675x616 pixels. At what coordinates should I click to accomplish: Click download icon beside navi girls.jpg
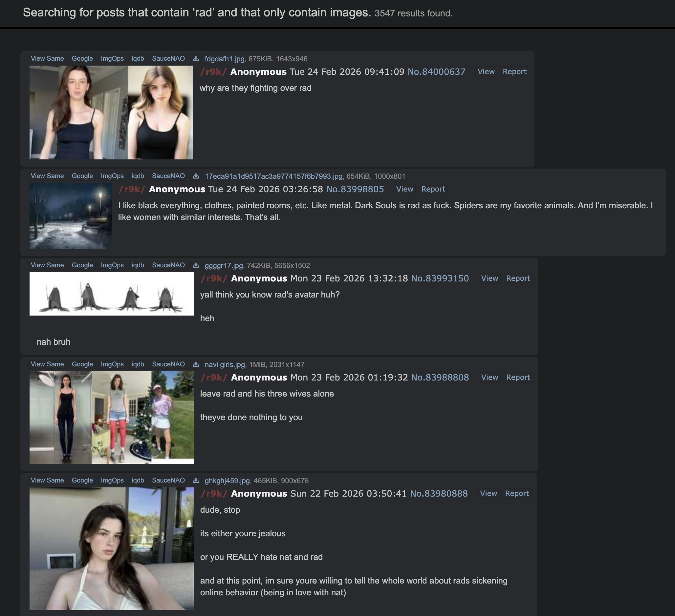[x=196, y=365]
